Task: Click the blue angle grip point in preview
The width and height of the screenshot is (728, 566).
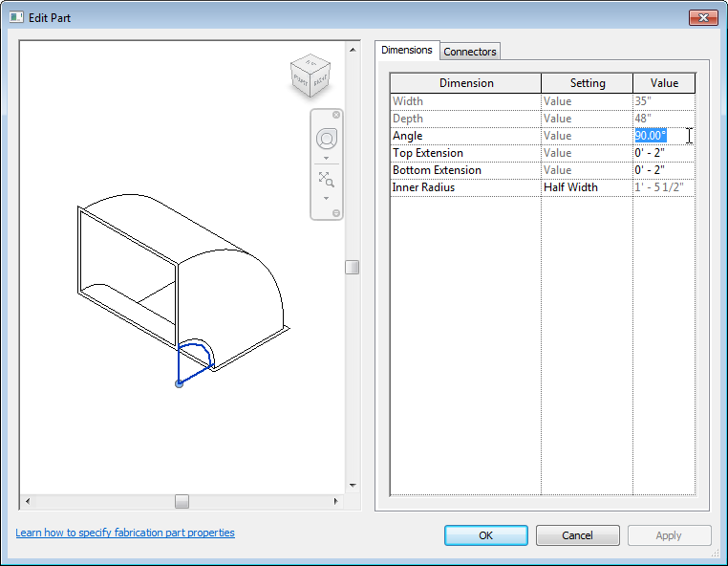Action: 180,383
